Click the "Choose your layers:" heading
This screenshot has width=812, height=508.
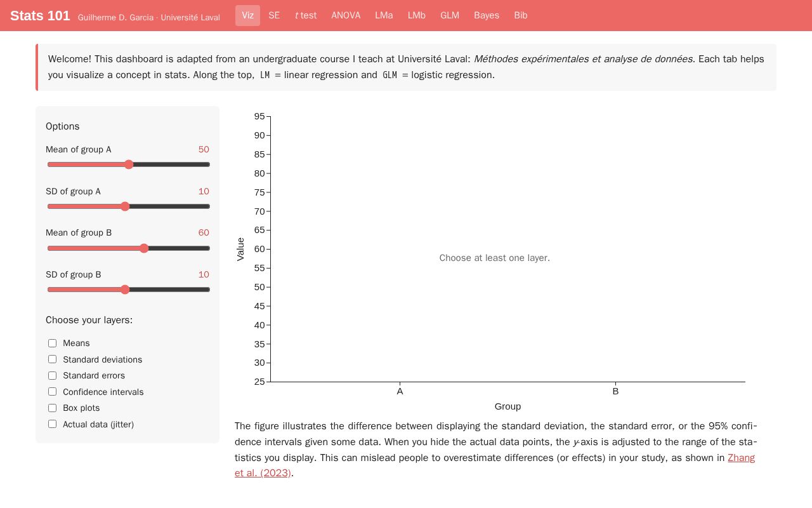pos(89,320)
